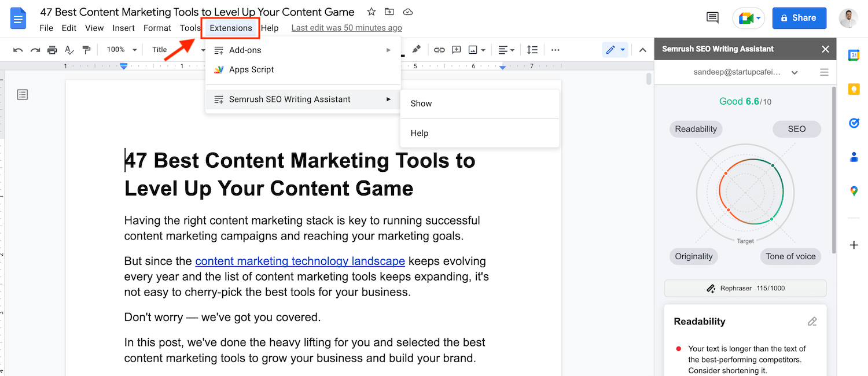This screenshot has width=868, height=376.
Task: Close the Semrush SEO Writing Assistant panel
Action: pos(825,49)
